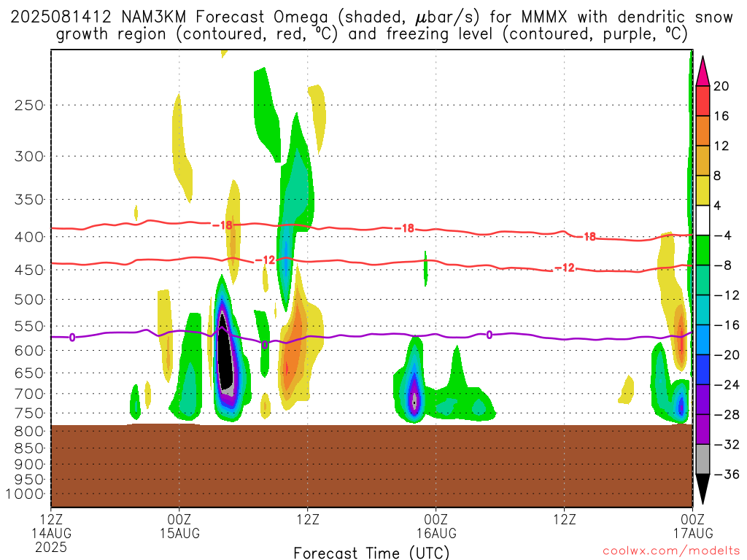The width and height of the screenshot is (747, 560).
Task: Click the 550 pressure level label
Action: pos(29,326)
